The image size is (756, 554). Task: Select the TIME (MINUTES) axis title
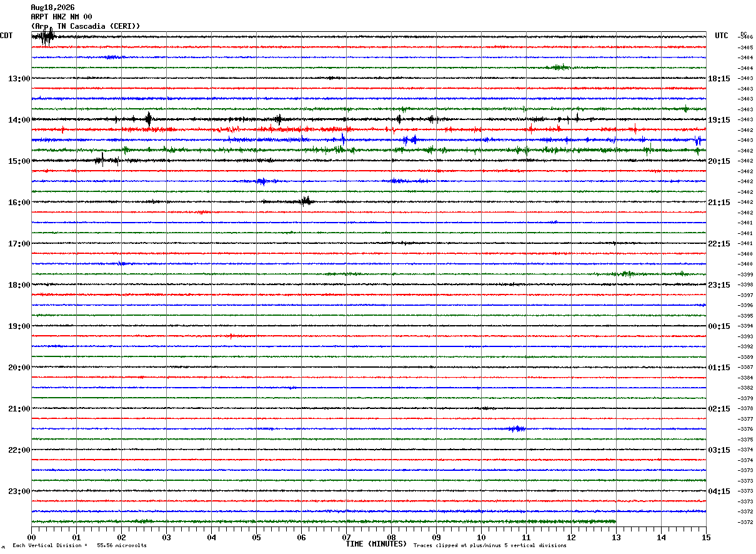[376, 544]
